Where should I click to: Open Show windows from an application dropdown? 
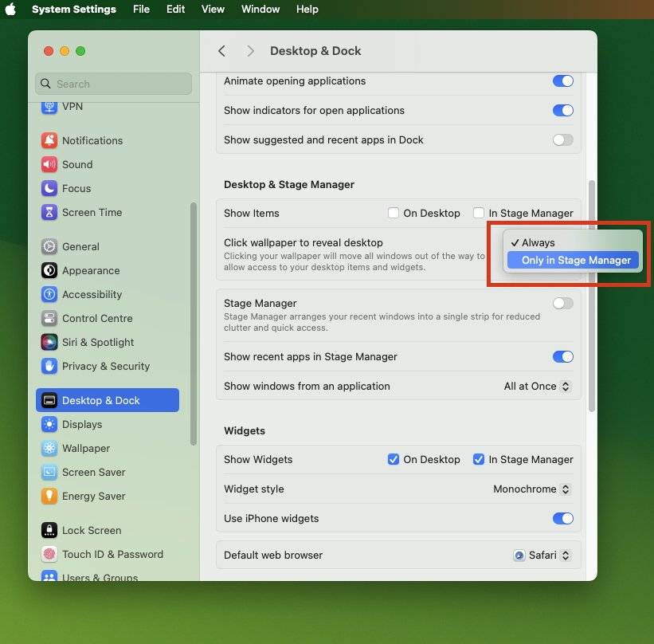[x=538, y=386]
